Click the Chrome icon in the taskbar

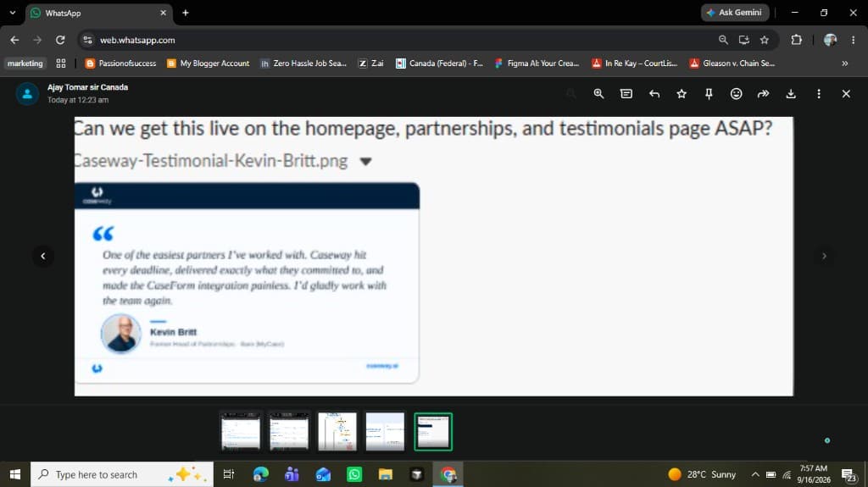448,474
